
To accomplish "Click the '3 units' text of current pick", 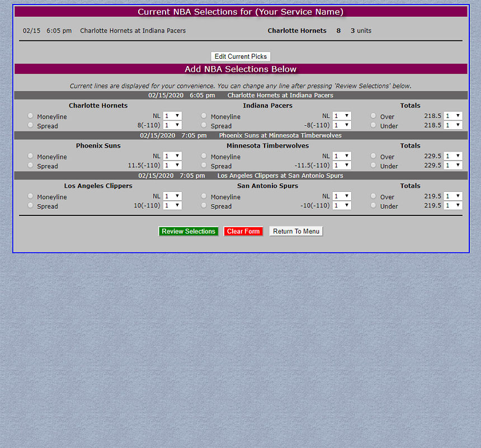I will point(361,31).
